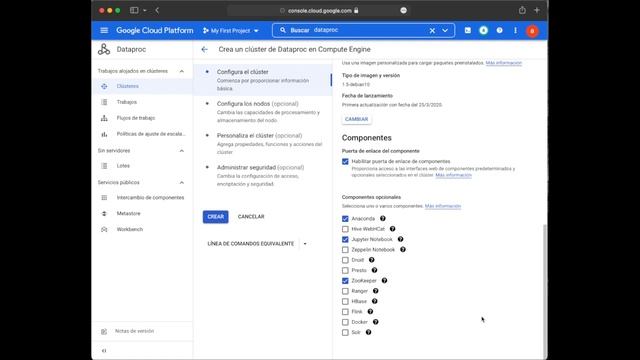
Task: Activate Cloud Shell from the top bar
Action: click(x=468, y=31)
